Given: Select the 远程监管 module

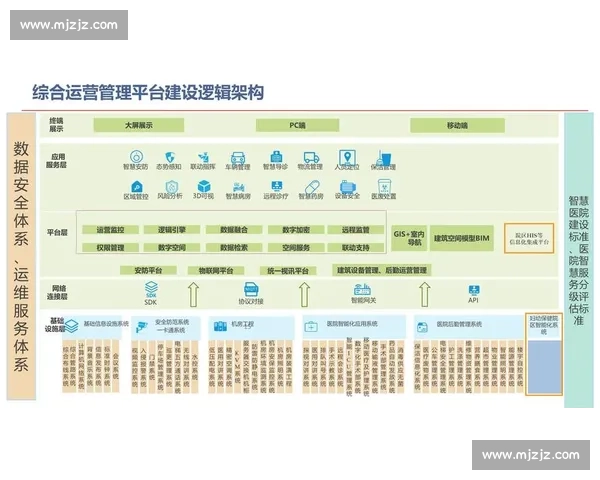Looking at the screenshot, I should pyautogui.click(x=355, y=230).
